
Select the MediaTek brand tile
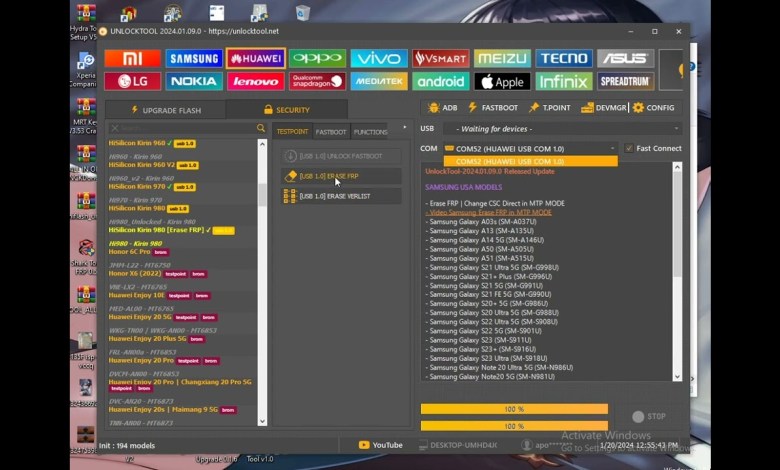click(379, 81)
